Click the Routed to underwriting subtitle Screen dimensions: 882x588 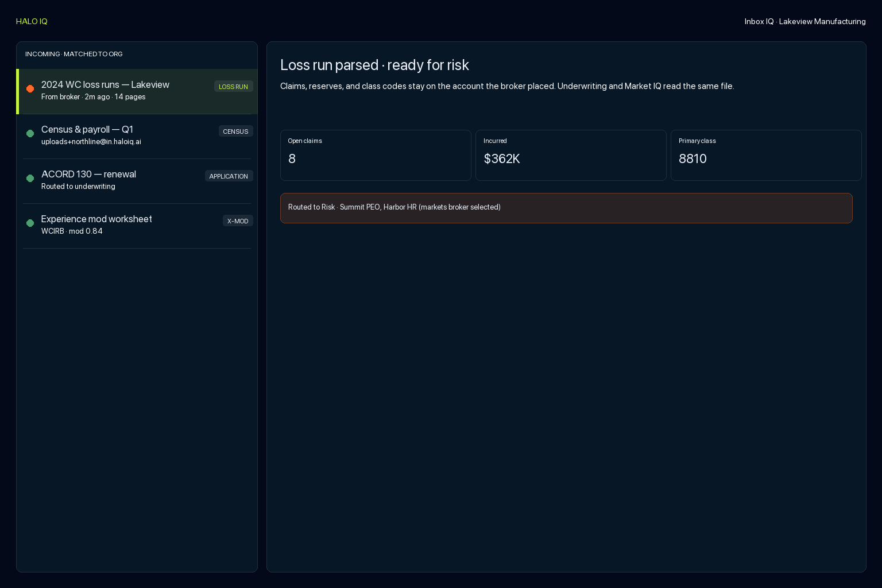pos(78,187)
